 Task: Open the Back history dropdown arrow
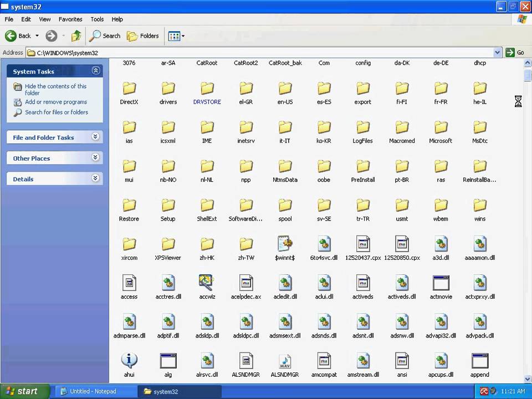[37, 35]
